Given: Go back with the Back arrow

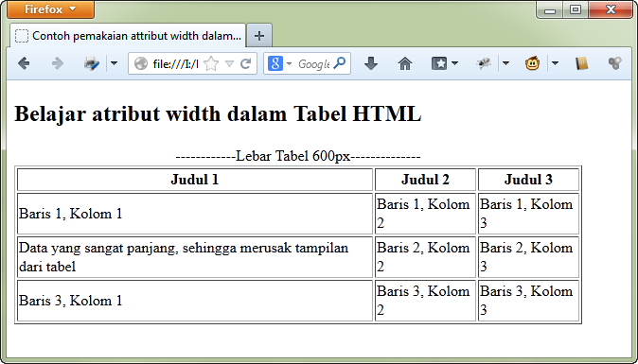Looking at the screenshot, I should (24, 63).
